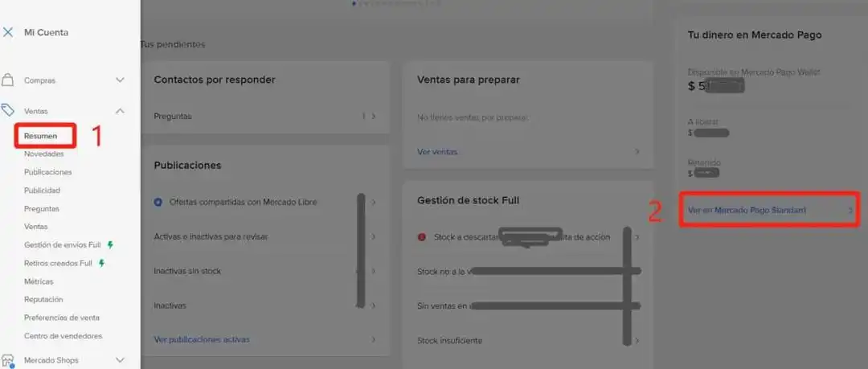Viewport: 868px width, 369px height.
Task: Open Preguntas in the sidebar menu
Action: pyautogui.click(x=42, y=209)
